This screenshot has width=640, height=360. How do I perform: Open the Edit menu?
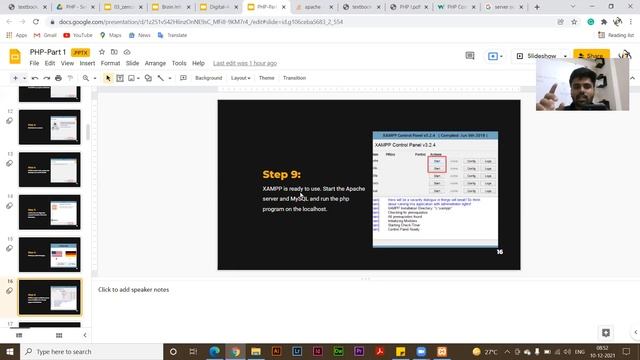tap(50, 63)
